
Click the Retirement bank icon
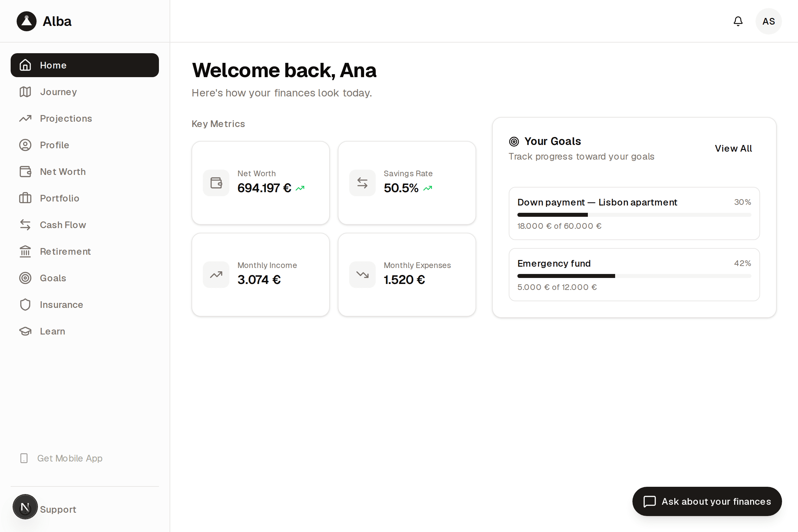tap(25, 251)
